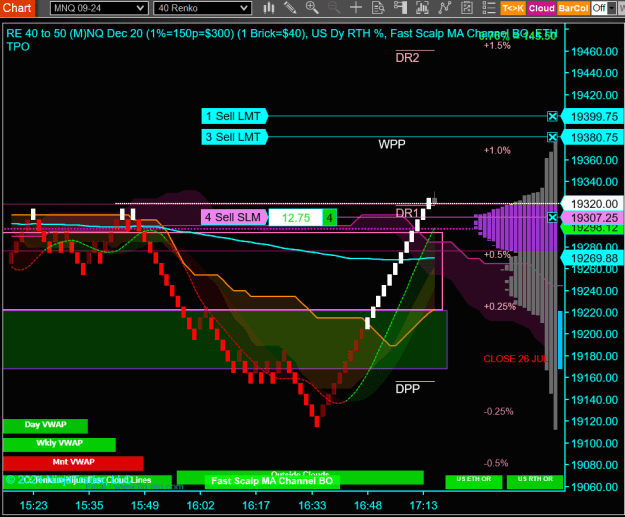Open the chart properties list icon
This screenshot has width=625, height=517.
489,8
